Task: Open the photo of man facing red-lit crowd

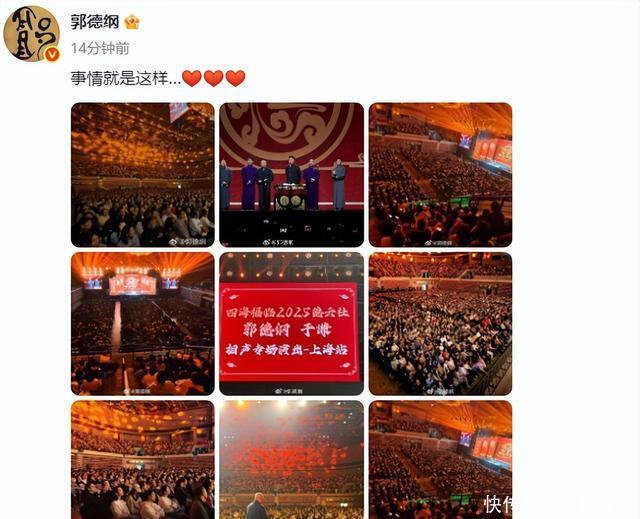Action: tap(291, 460)
